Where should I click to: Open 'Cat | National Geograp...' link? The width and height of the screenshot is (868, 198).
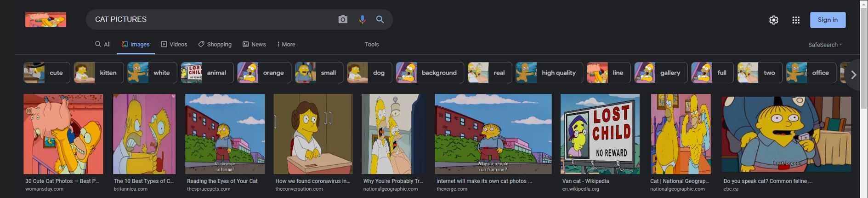click(x=680, y=181)
